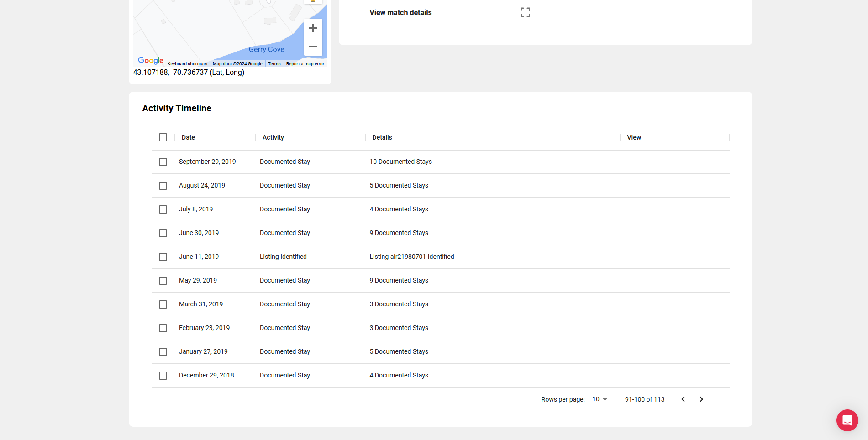Go to next page of timeline
This screenshot has height=440, width=868.
click(701, 399)
